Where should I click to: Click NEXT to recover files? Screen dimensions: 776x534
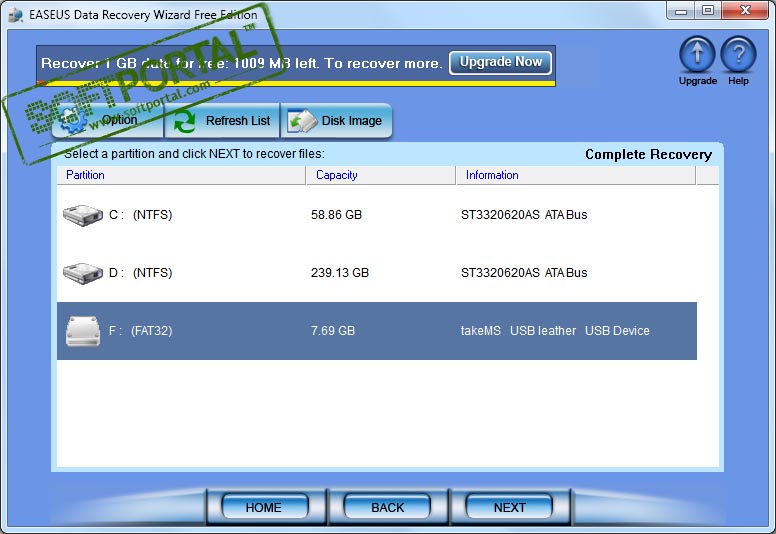[x=509, y=507]
